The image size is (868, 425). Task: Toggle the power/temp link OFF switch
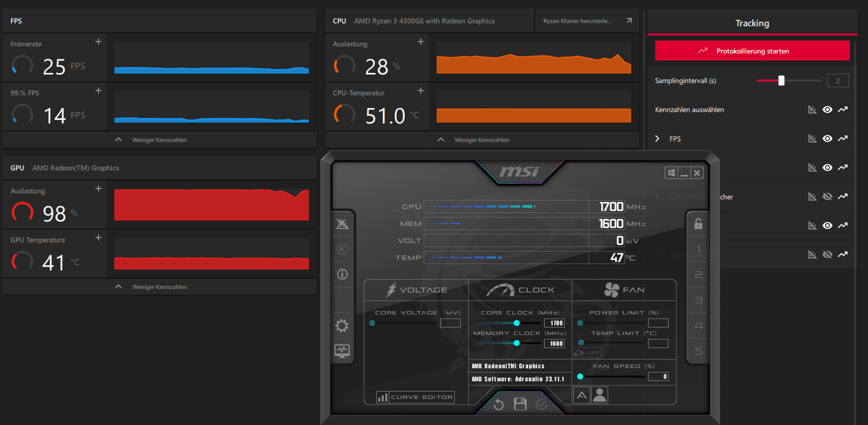(587, 352)
